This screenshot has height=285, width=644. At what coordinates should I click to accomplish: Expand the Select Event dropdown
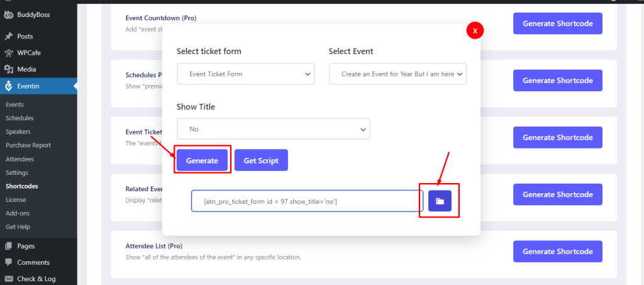(x=397, y=74)
